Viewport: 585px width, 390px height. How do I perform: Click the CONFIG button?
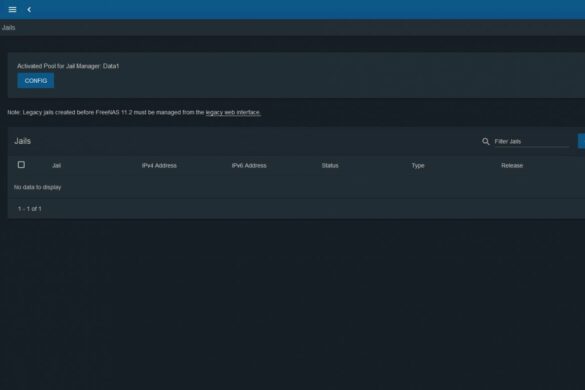[x=35, y=81]
